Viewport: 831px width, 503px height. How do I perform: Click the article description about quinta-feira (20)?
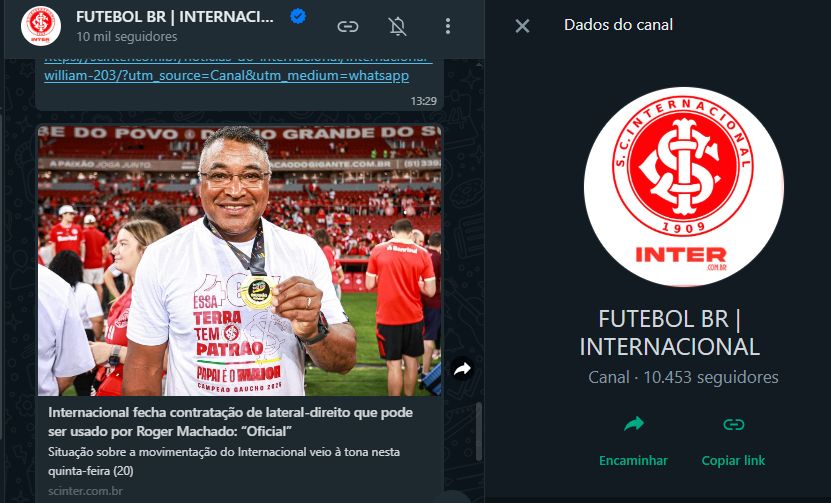pos(224,461)
